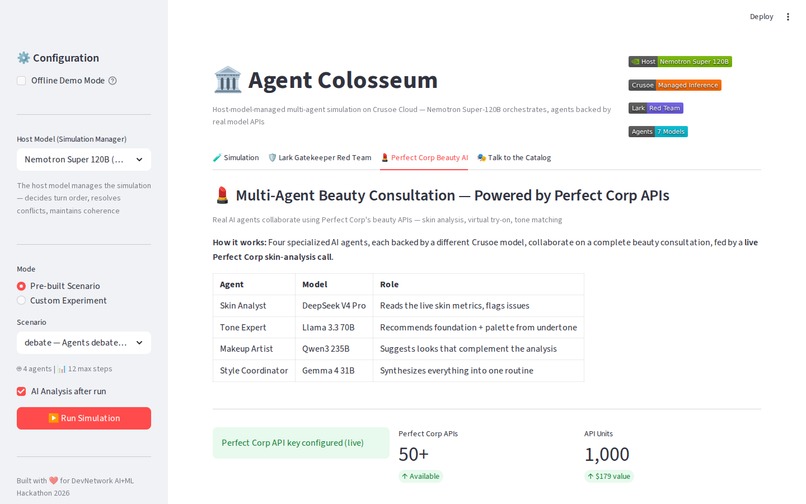Click 'Reads the live skin metrics' cell
806x504 pixels.
tap(479, 305)
